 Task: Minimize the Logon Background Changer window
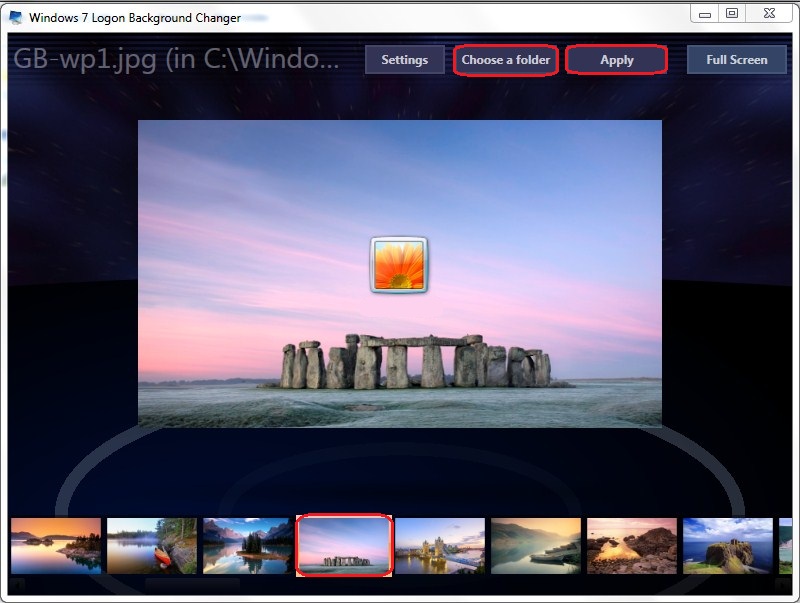pos(705,14)
